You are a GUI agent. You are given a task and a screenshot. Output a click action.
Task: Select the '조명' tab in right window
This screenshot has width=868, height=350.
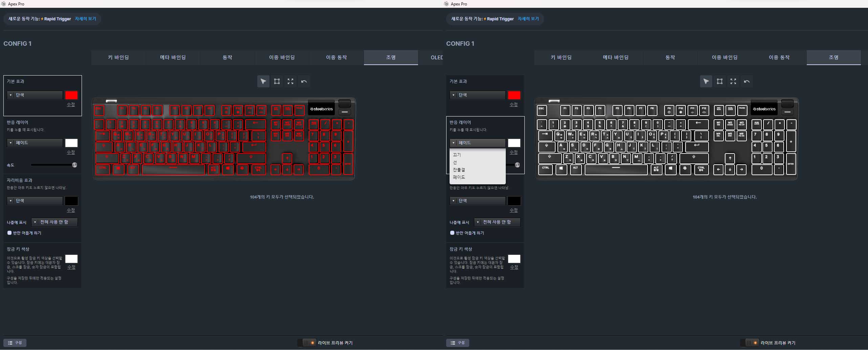click(x=833, y=58)
